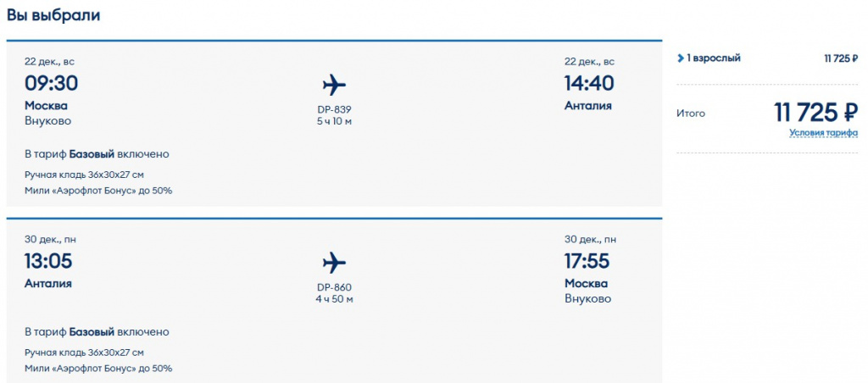Click the Итого total price 11 725 ₽
The image size is (868, 383).
815,112
